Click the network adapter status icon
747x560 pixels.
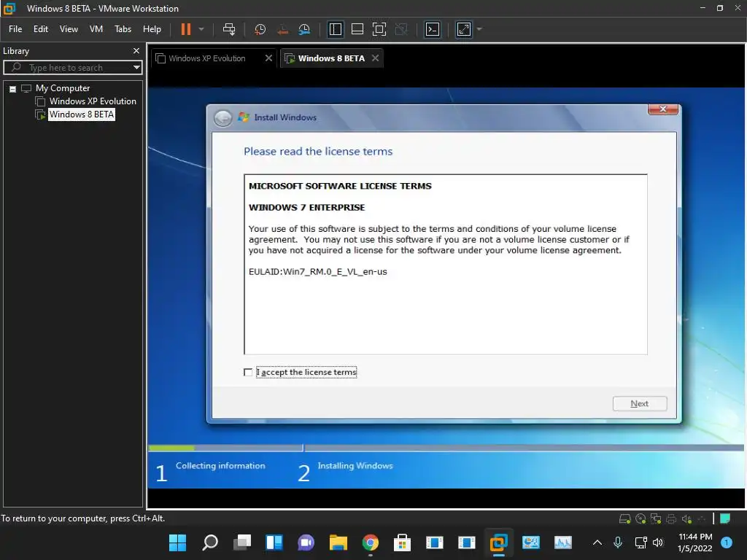(x=656, y=519)
